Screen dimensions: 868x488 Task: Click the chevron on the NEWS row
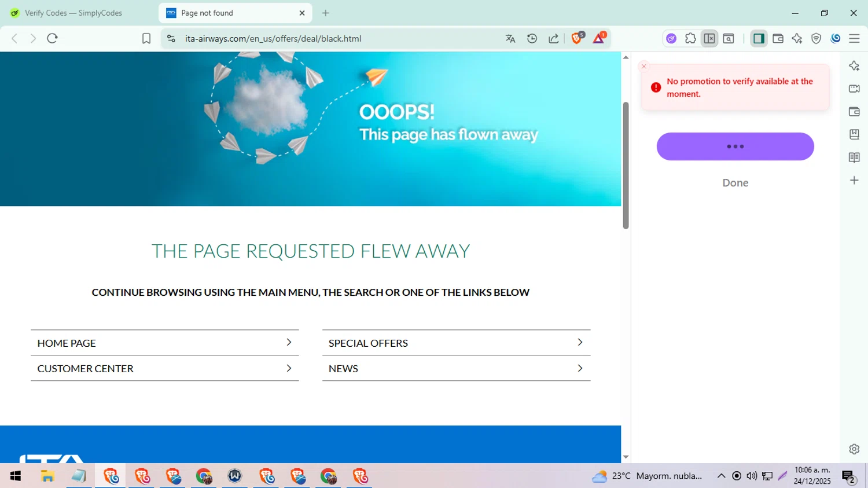tap(580, 369)
